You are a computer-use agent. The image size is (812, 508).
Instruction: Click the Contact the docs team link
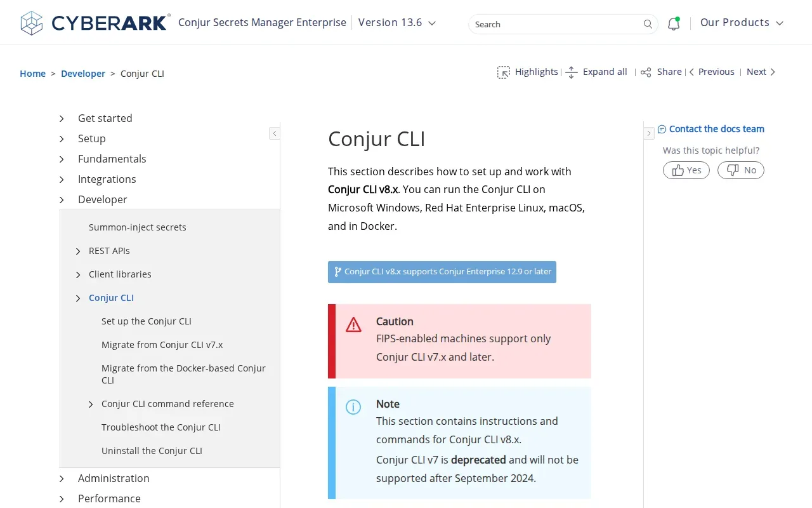coord(717,129)
